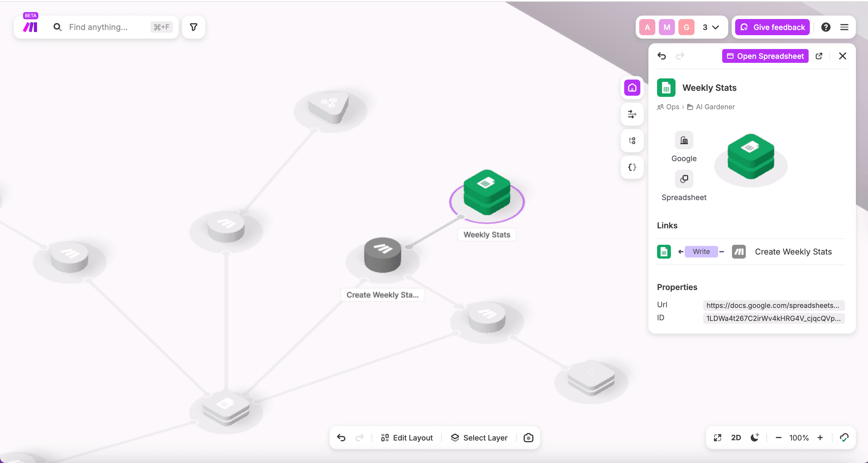868x463 pixels.
Task: Open the JSON curly braces panel tab
Action: tap(632, 167)
